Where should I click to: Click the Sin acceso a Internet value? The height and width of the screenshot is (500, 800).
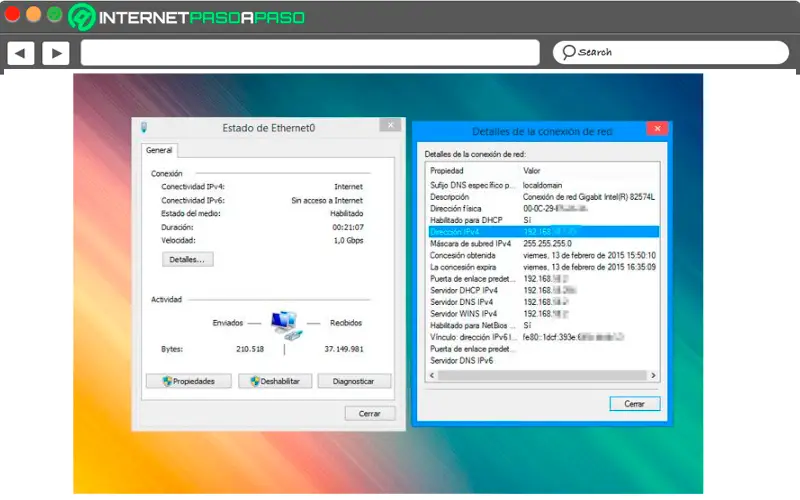(327, 201)
